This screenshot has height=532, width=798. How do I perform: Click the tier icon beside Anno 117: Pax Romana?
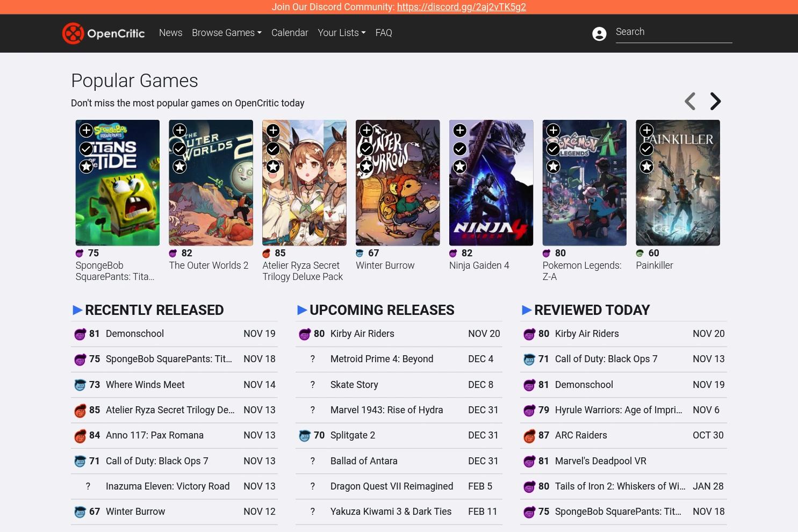pos(80,436)
